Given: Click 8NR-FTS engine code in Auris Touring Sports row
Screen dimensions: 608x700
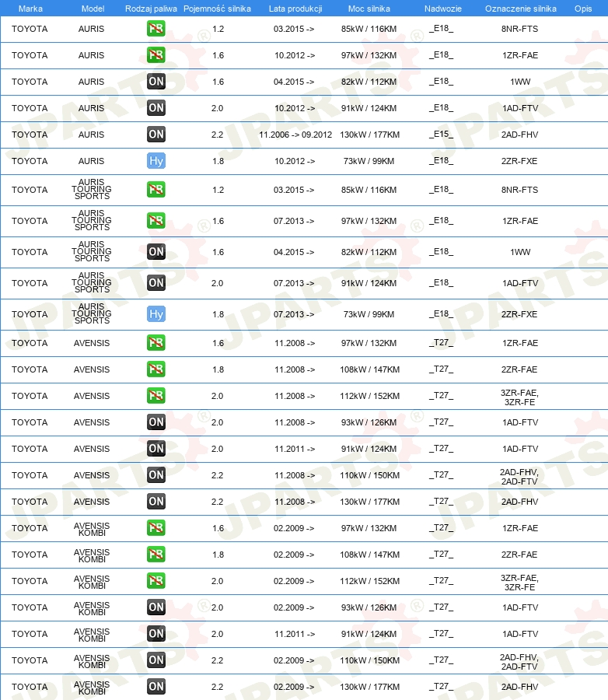Looking at the screenshot, I should click(x=519, y=190).
